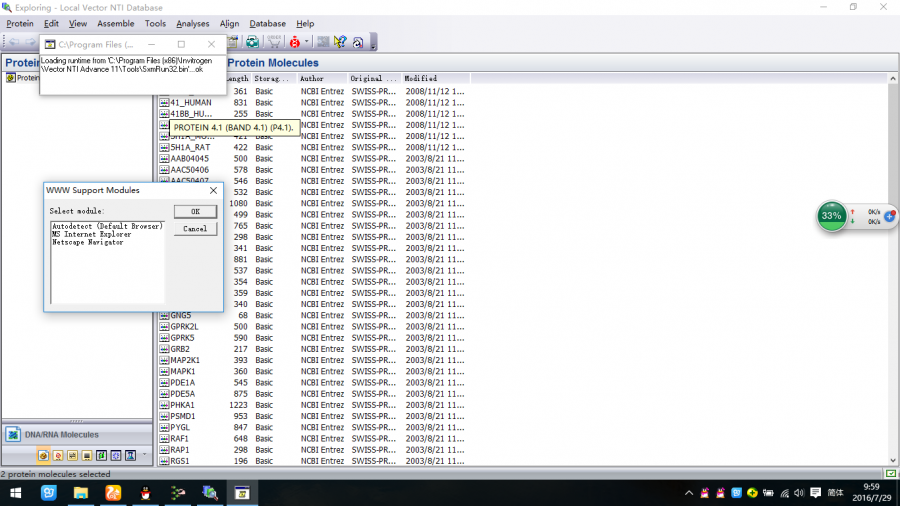The width and height of the screenshot is (900, 506).
Task: Click the green camera toolbar icon
Action: [252, 42]
